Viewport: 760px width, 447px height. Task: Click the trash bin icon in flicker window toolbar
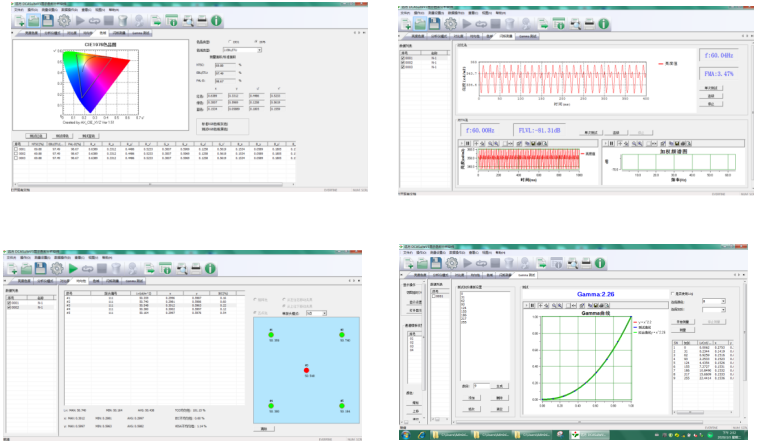coord(509,24)
